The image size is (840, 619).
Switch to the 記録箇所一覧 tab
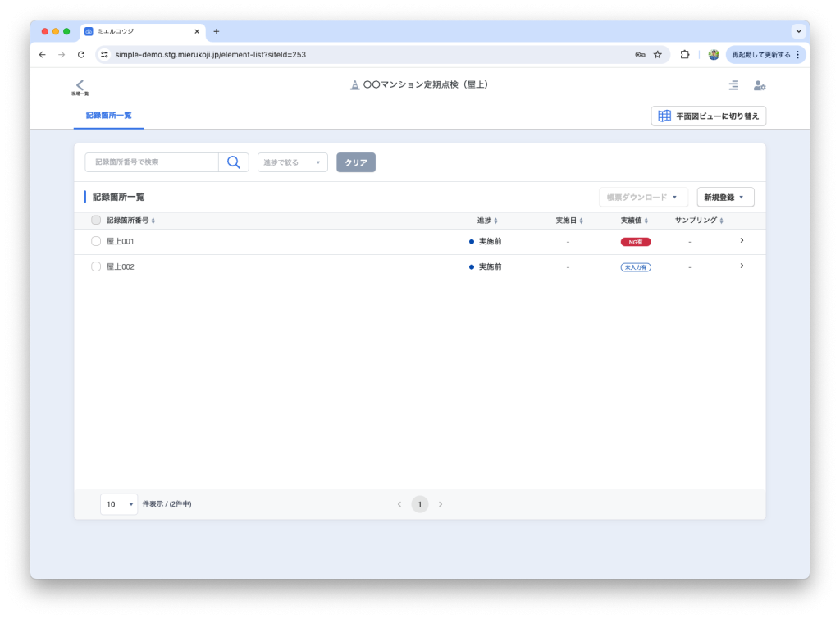tap(108, 116)
